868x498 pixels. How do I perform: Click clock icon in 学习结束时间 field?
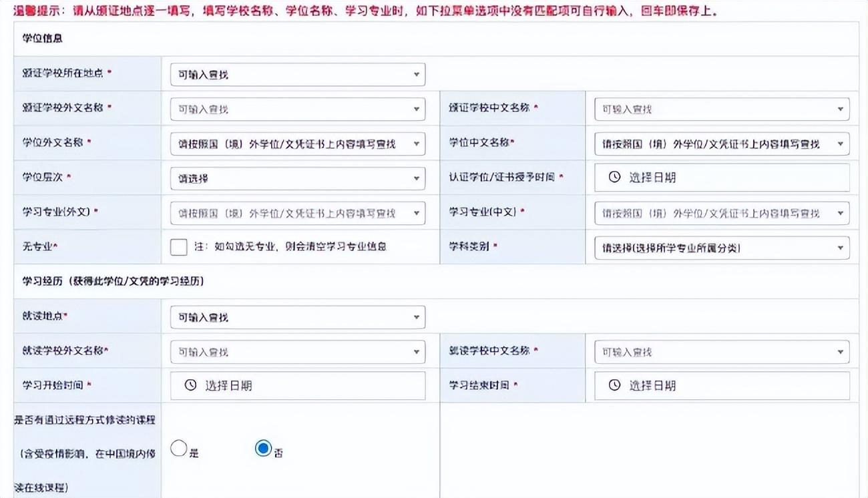point(614,385)
